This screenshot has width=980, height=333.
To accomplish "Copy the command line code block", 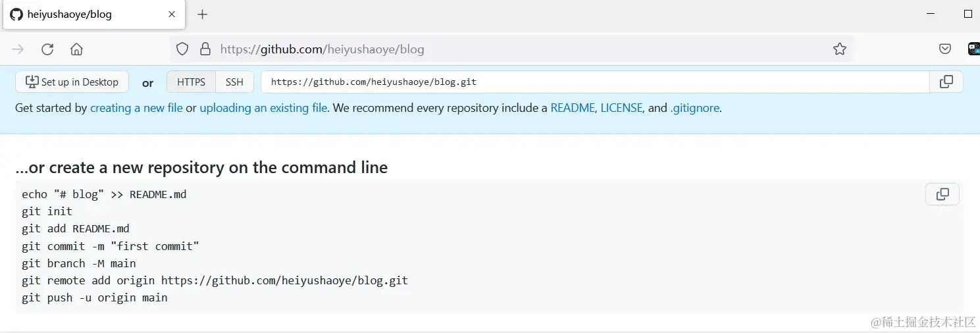I will 942,194.
